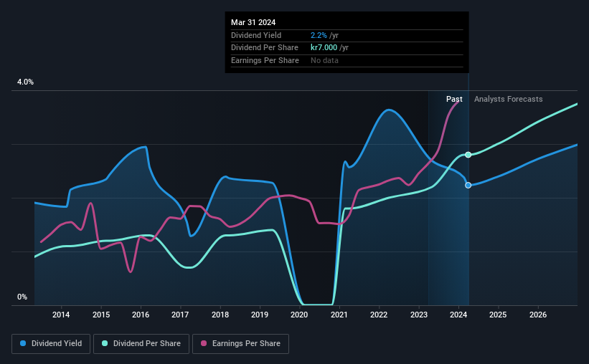Click the 2023 x-axis label
Image resolution: width=589 pixels, height=364 pixels.
[x=418, y=315]
